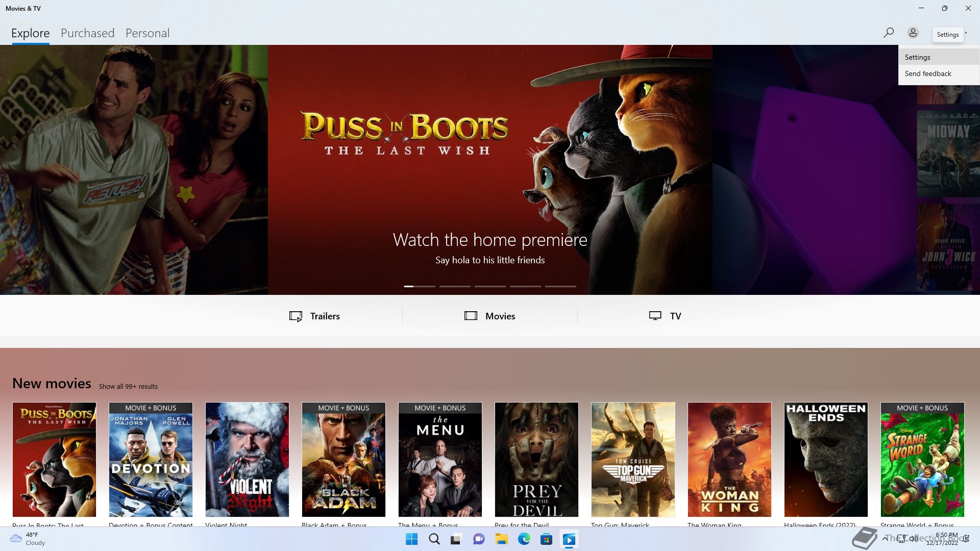Open the Halloween Ends poster

[x=826, y=460]
